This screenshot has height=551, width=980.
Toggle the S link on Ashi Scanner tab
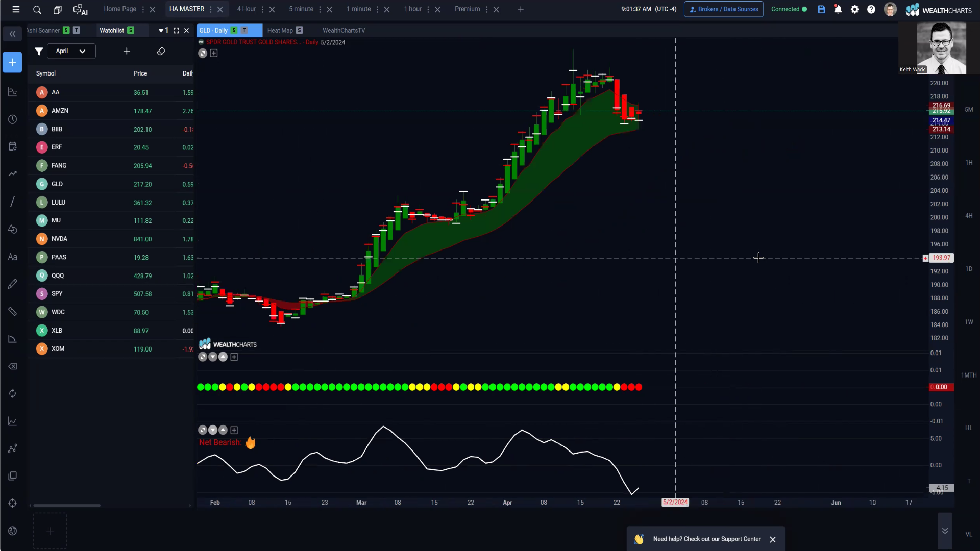pos(66,30)
